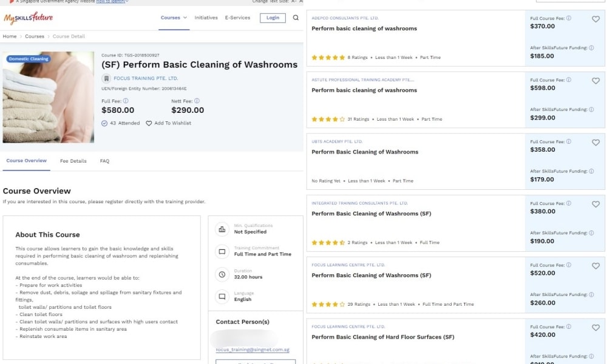
Task: Click the search magnifier icon in header
Action: coord(296,18)
